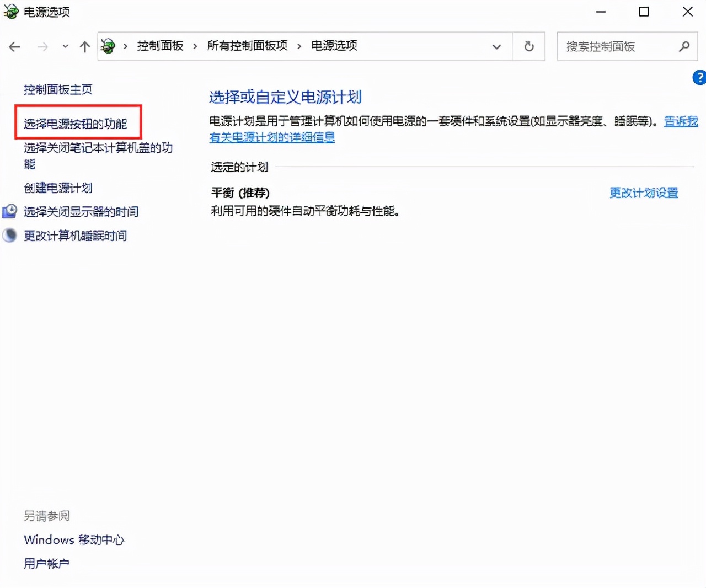Viewport: 706px width, 588px height.
Task: Click the up-one-level arrow icon
Action: 84,46
